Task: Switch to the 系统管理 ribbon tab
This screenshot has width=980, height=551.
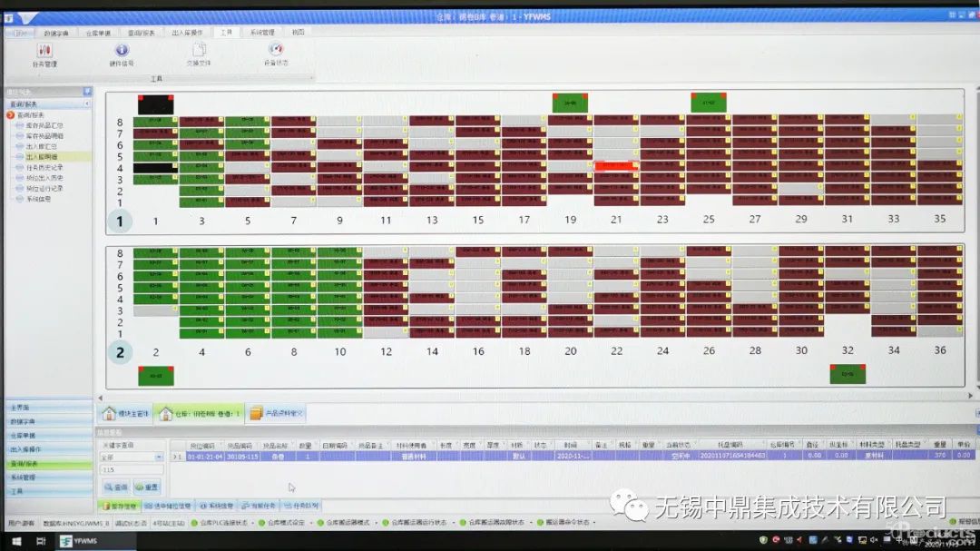Action: pos(262,32)
